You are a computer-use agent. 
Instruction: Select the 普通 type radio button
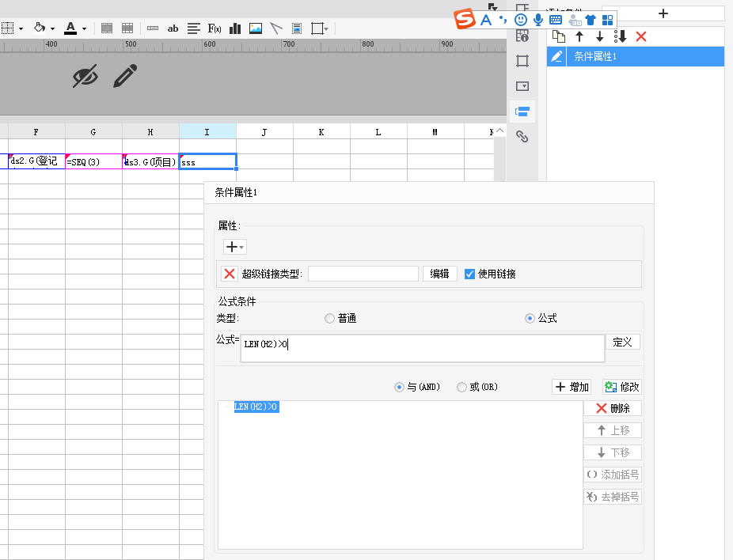coord(329,319)
